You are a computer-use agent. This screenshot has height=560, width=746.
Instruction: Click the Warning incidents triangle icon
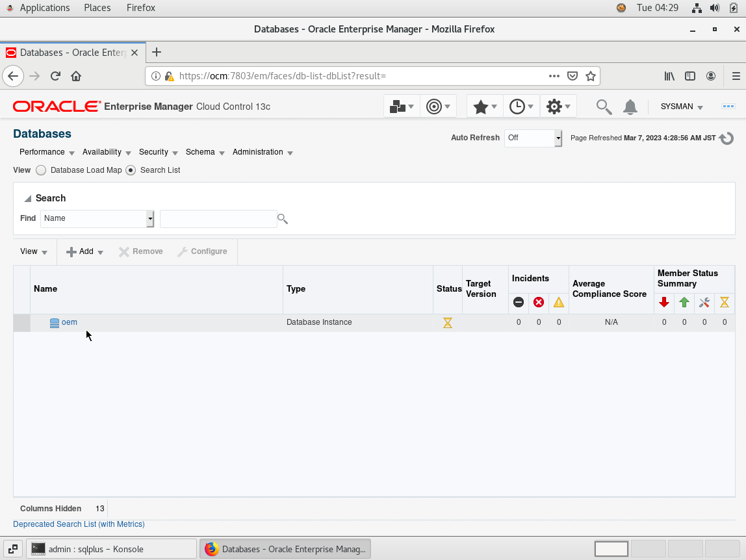(559, 302)
